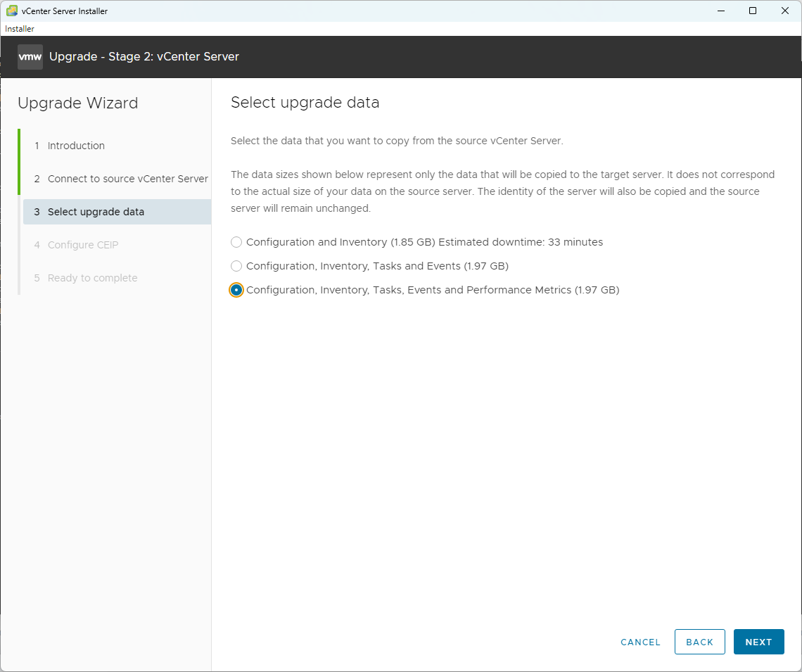
Task: Close the vCenter Server Installer window
Action: [x=784, y=11]
